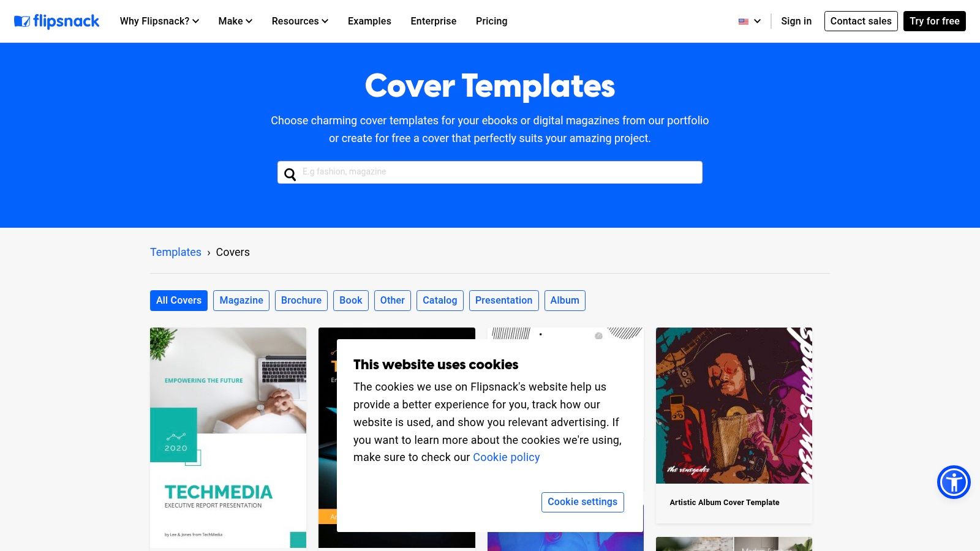
Task: Open the Resources dropdown menu
Action: [300, 21]
